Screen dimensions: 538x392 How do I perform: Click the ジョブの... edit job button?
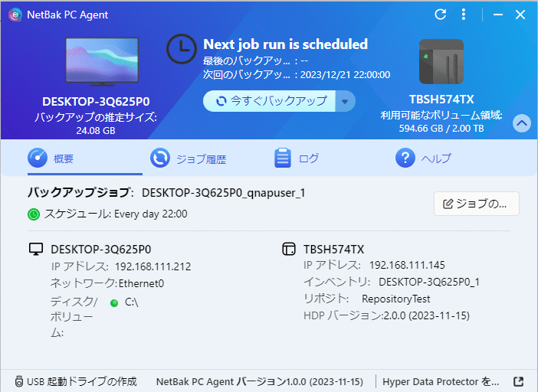[x=477, y=204]
